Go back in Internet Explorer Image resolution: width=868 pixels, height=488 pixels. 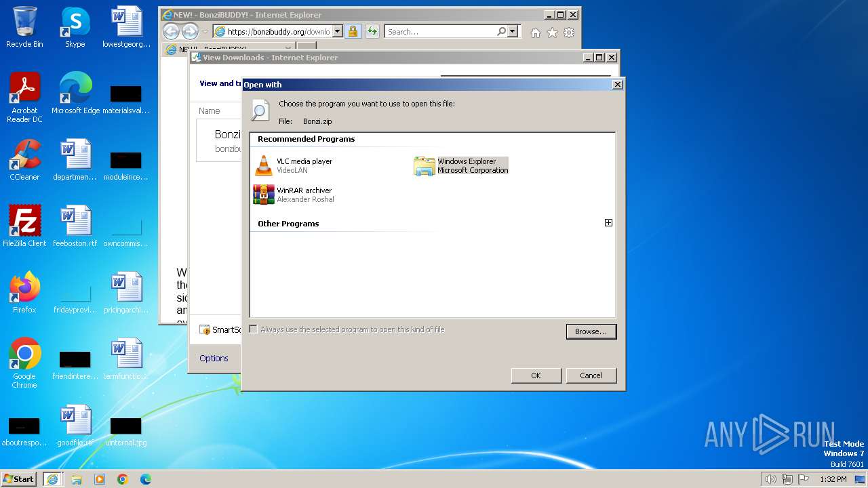171,31
